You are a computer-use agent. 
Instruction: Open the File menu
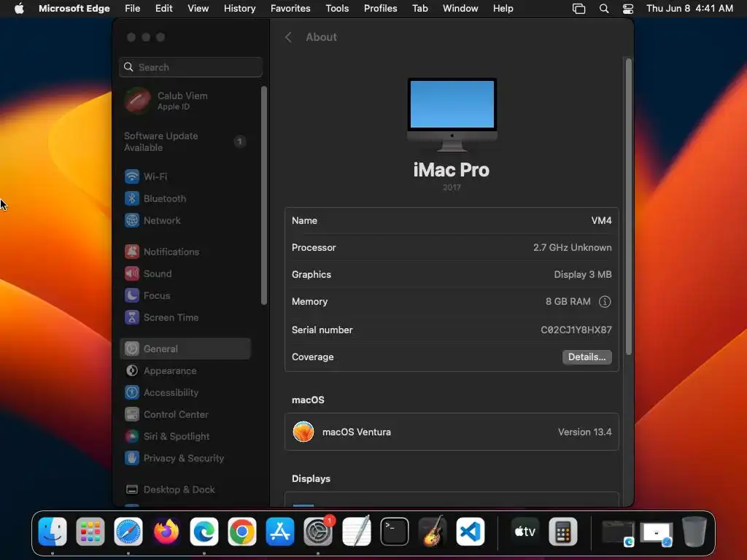[133, 9]
